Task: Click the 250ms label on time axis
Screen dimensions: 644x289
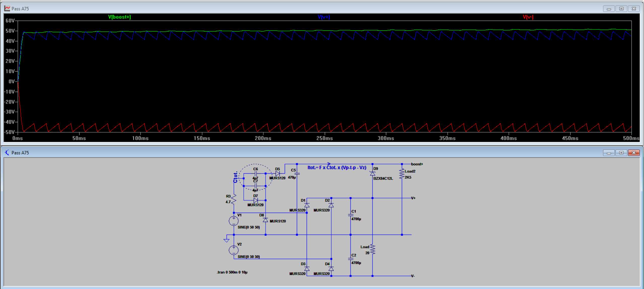Action: [x=325, y=138]
